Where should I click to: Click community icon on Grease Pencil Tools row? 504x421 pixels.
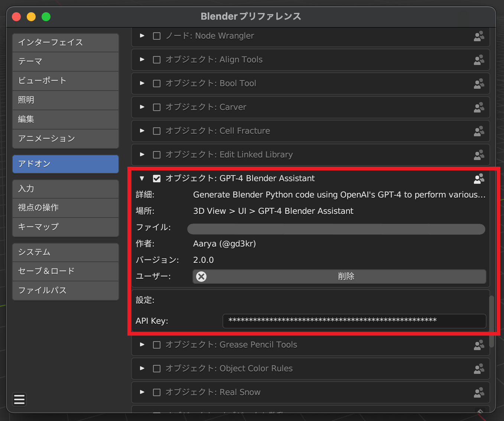pos(479,345)
